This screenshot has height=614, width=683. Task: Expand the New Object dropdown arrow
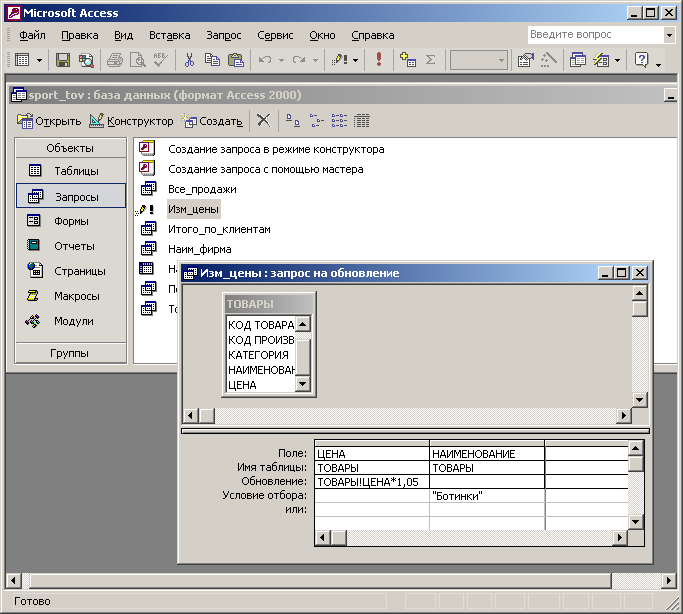pyautogui.click(x=617, y=60)
